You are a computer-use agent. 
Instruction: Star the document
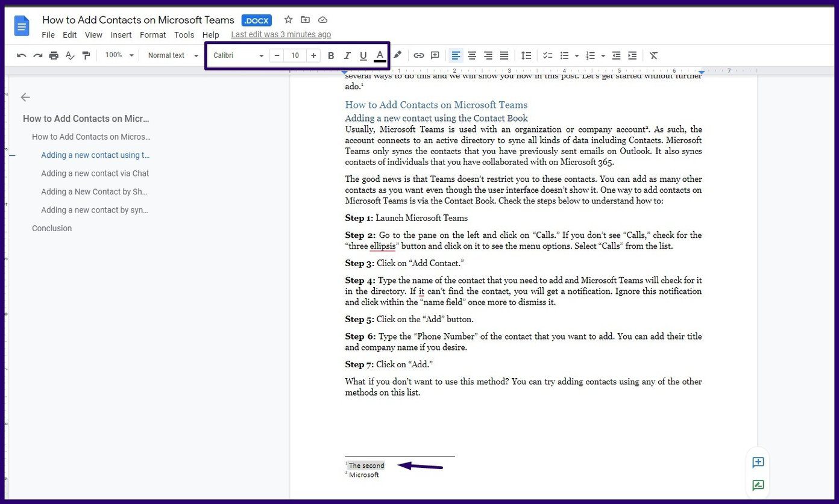(x=288, y=20)
